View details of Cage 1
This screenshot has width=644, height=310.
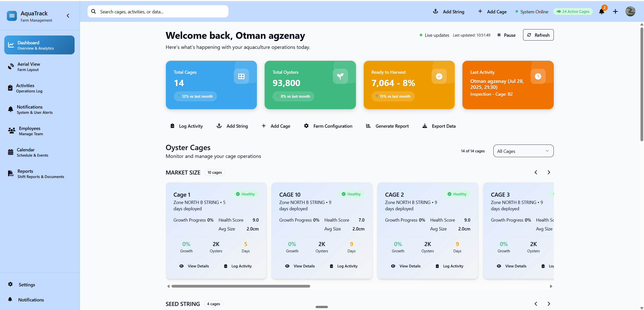tap(194, 266)
